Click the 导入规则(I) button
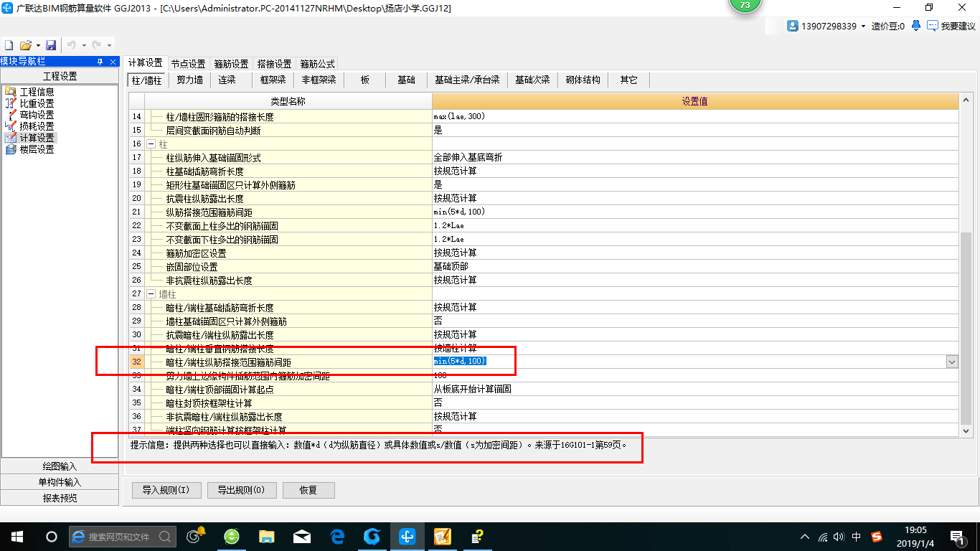The height and width of the screenshot is (551, 980). point(166,490)
